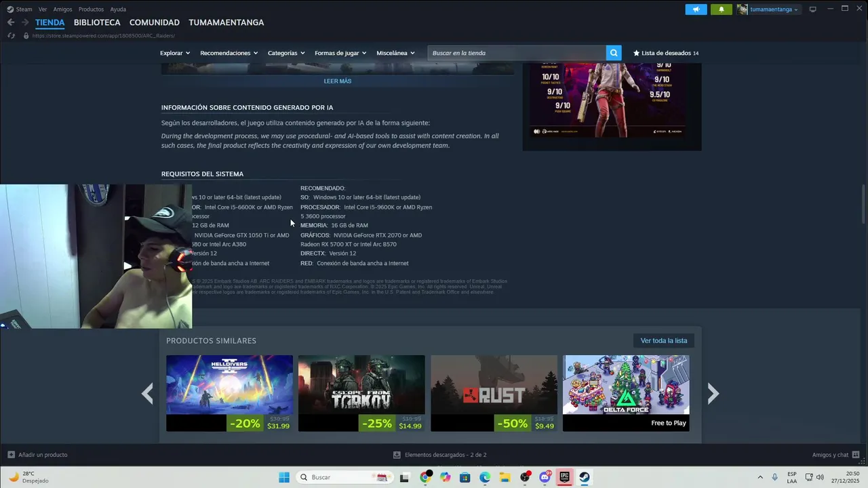The width and height of the screenshot is (868, 488).
Task: Open the weather widget showing 28°C
Action: [28, 477]
